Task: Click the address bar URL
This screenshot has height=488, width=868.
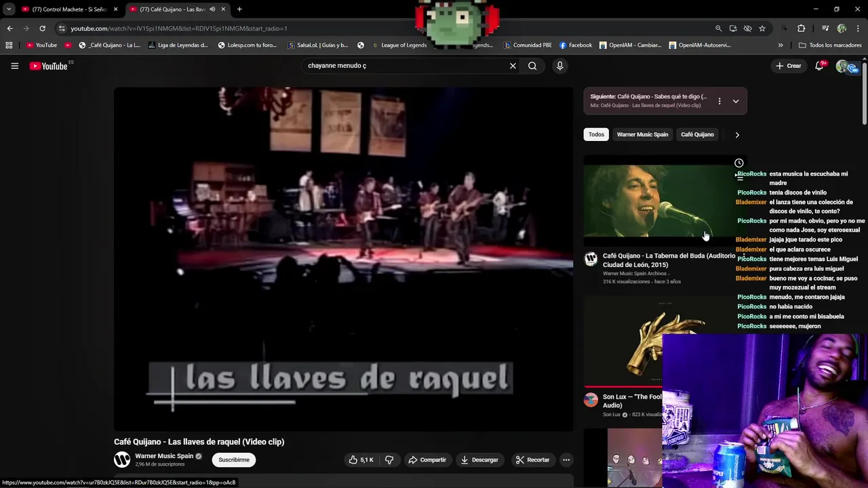Action: tap(179, 28)
